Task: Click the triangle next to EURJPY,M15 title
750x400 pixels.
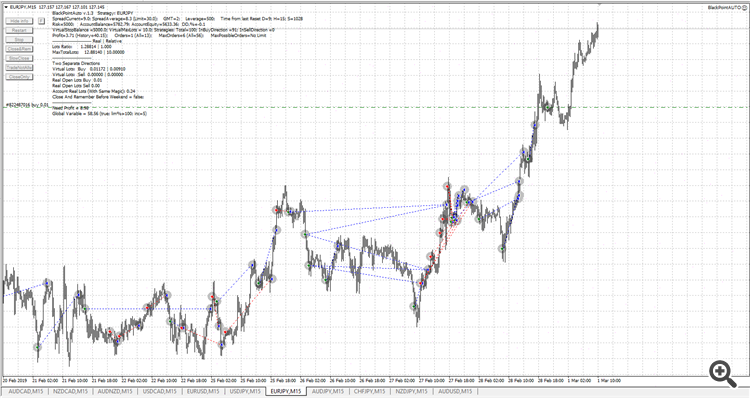Action: [x=6, y=8]
